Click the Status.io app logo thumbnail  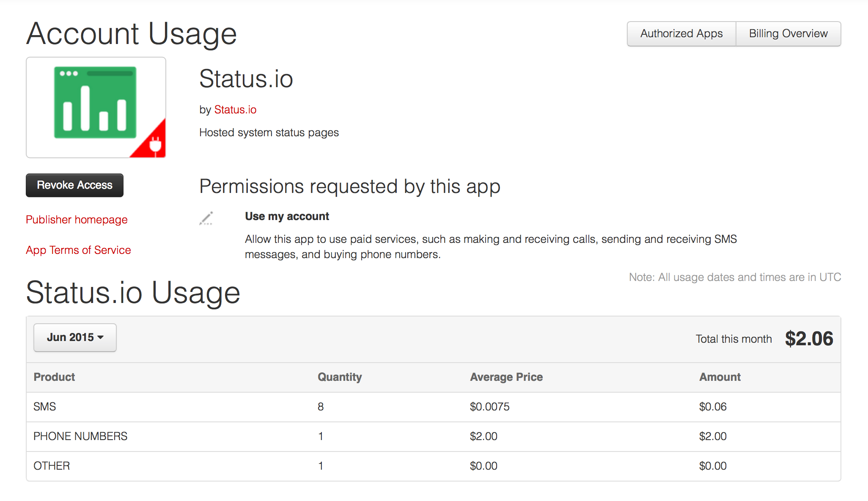96,107
